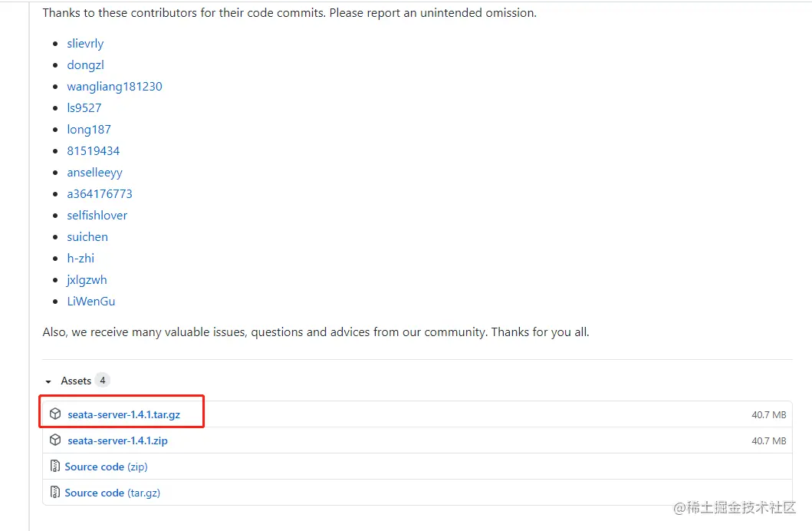Collapse the Assets section triangle

49,381
